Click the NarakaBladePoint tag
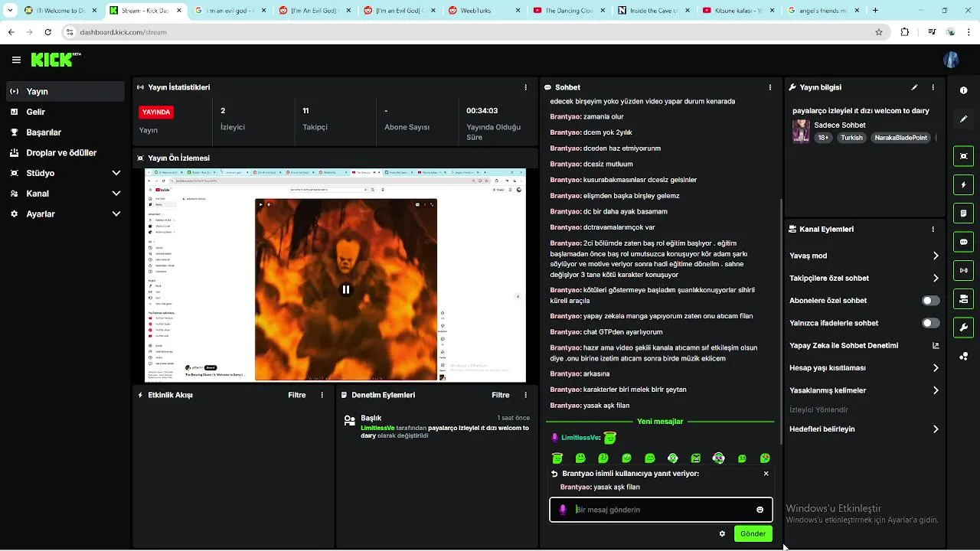980x551 pixels. click(901, 138)
